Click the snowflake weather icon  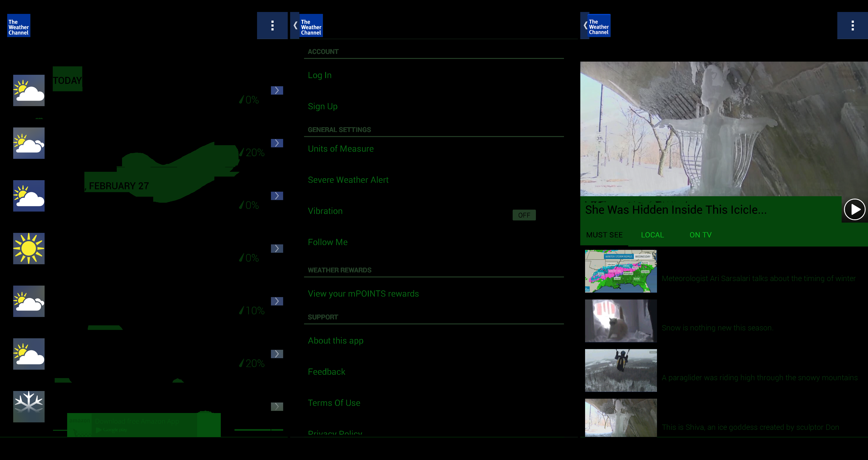(x=29, y=407)
